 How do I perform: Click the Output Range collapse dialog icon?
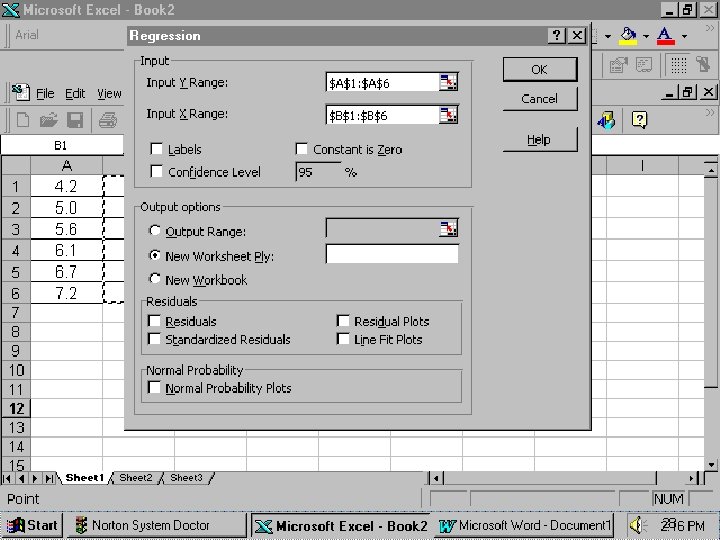pos(448,228)
